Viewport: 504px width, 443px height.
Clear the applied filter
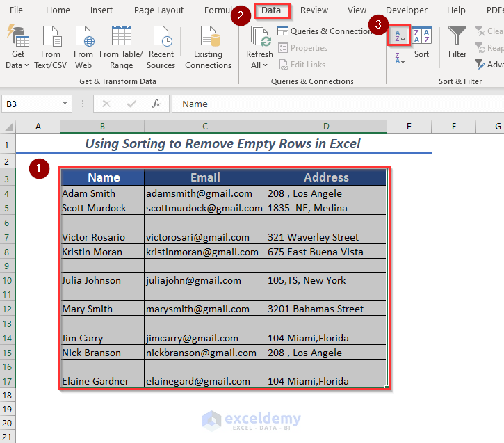pyautogui.click(x=489, y=31)
